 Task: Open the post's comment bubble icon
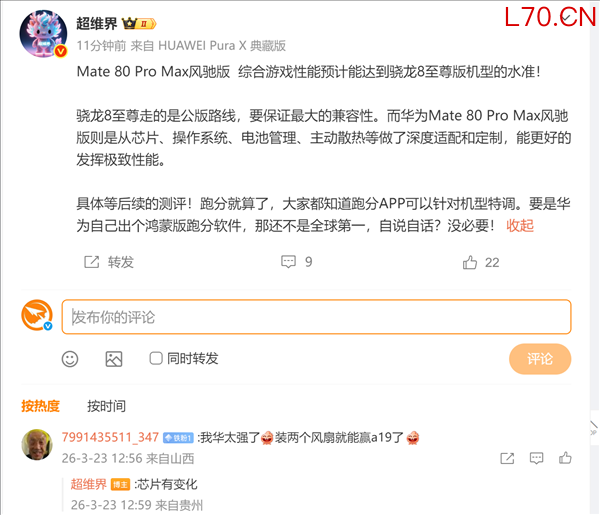coord(289,262)
